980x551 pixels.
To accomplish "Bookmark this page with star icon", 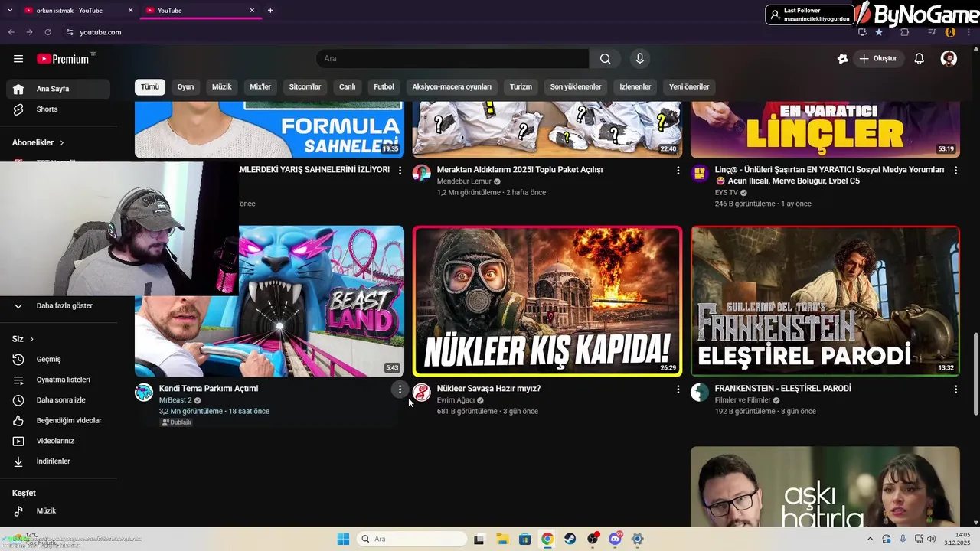I will click(x=879, y=32).
